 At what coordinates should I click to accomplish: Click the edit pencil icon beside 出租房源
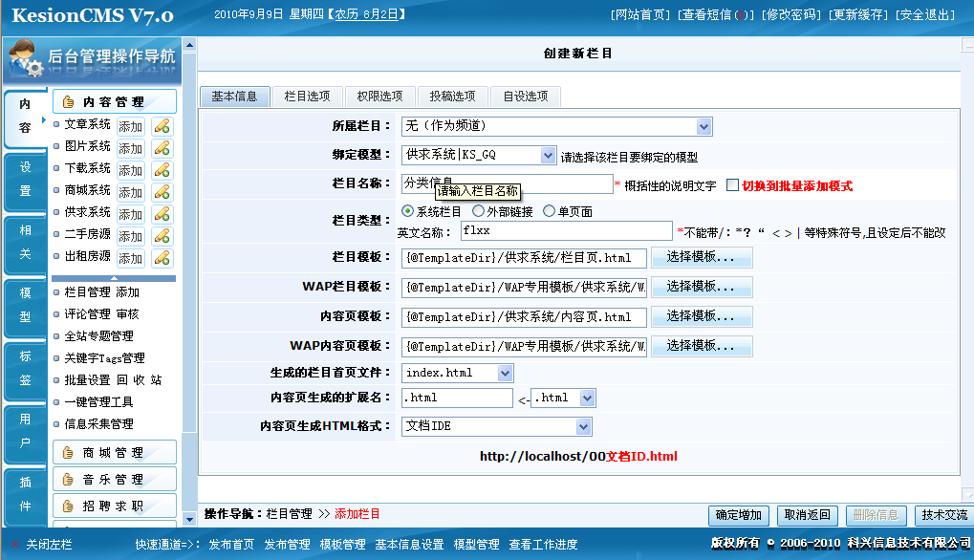(162, 258)
